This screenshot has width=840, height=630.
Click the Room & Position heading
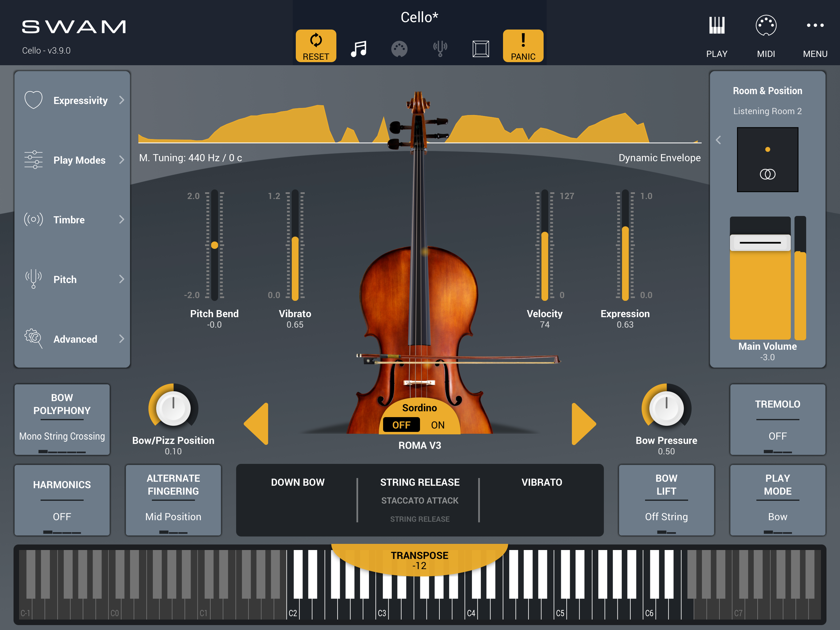767,90
